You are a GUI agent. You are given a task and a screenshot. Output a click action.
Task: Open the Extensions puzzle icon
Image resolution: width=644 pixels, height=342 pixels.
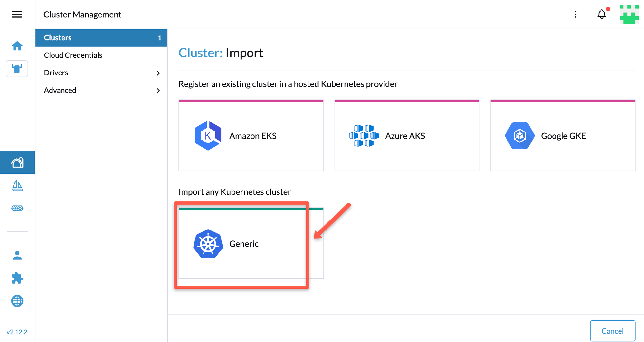(x=17, y=278)
